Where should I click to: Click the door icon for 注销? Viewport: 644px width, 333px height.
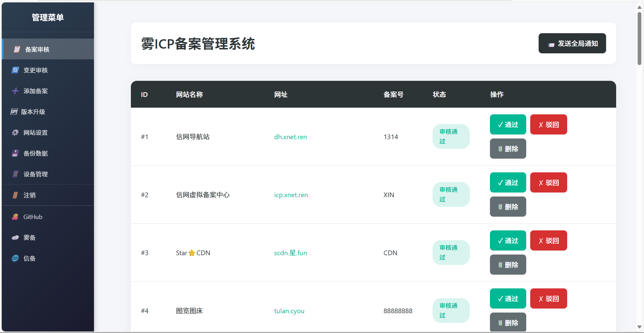pos(15,195)
